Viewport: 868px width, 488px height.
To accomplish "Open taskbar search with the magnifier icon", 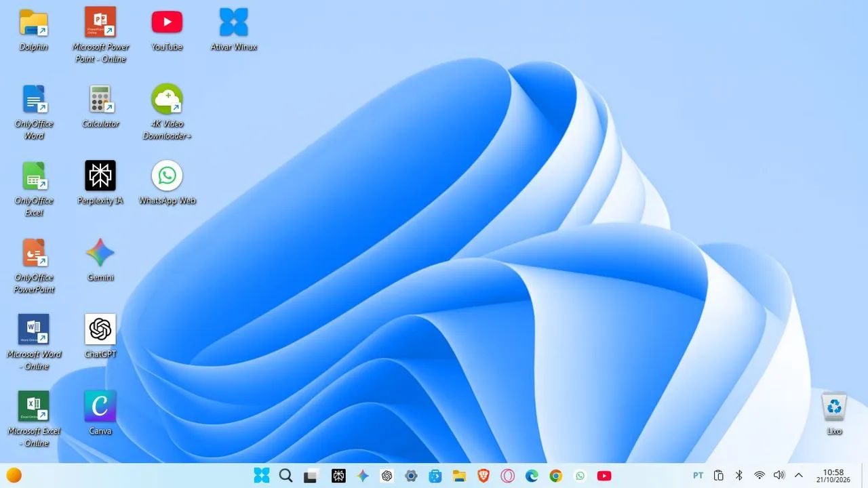I will click(286, 476).
